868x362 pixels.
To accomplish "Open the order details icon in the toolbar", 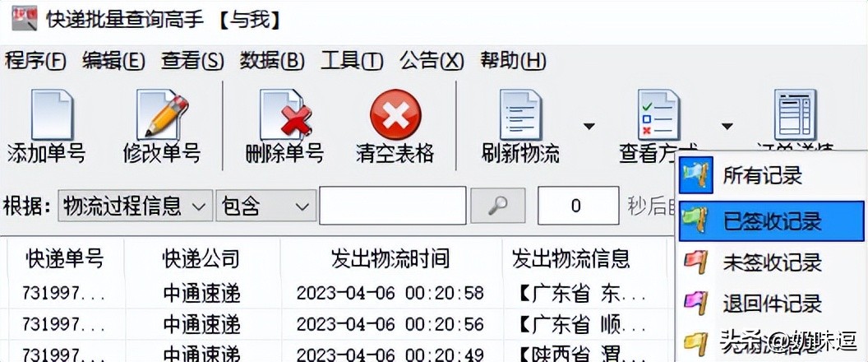I will tap(795, 115).
